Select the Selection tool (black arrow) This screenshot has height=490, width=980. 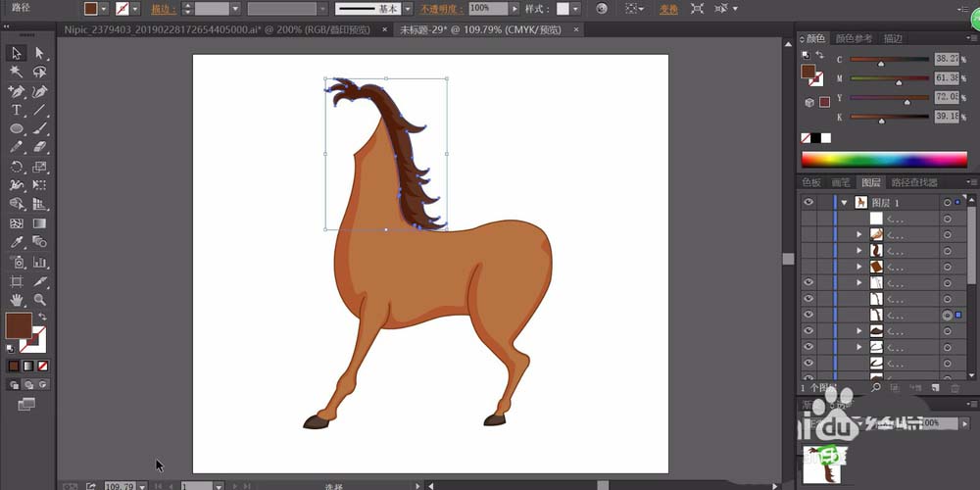tap(17, 53)
